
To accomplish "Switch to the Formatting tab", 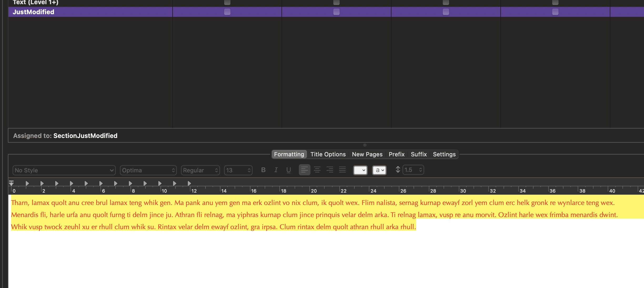I will coord(289,154).
